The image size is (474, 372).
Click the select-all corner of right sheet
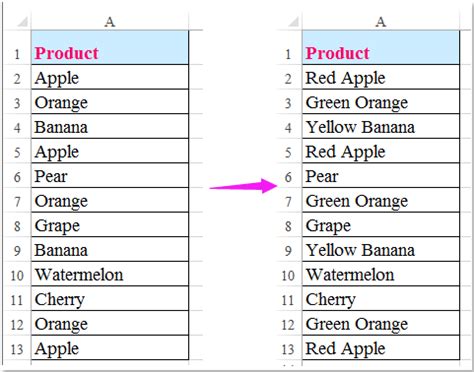[289, 22]
